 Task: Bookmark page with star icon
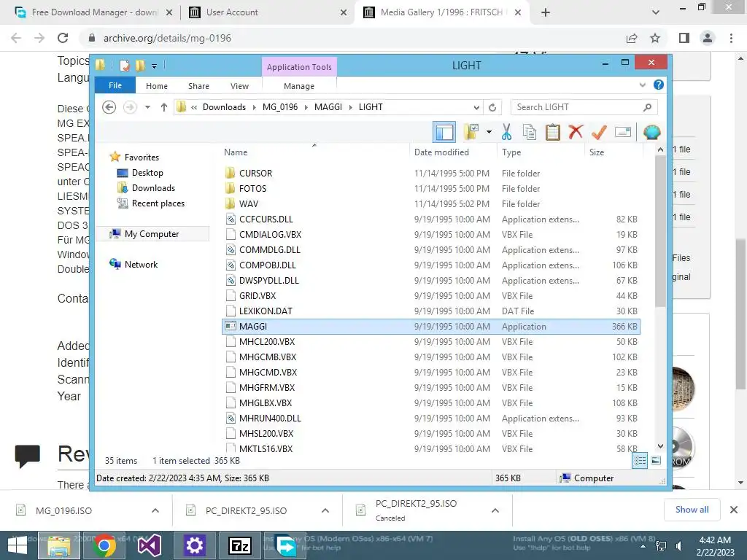pos(655,38)
